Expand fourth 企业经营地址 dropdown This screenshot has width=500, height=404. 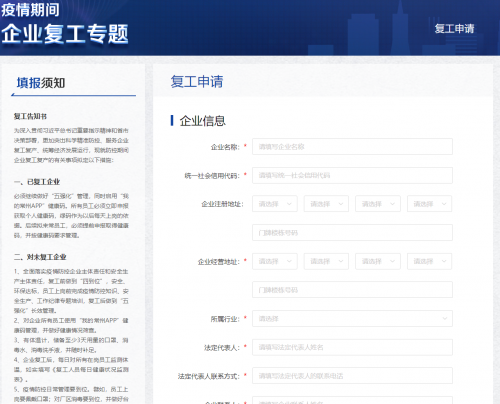click(429, 261)
